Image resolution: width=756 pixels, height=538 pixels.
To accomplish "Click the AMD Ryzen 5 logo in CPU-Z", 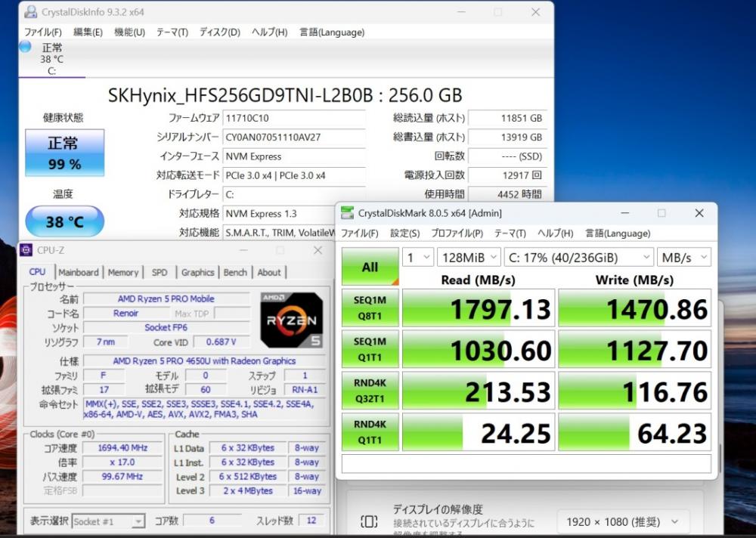I will 291,320.
